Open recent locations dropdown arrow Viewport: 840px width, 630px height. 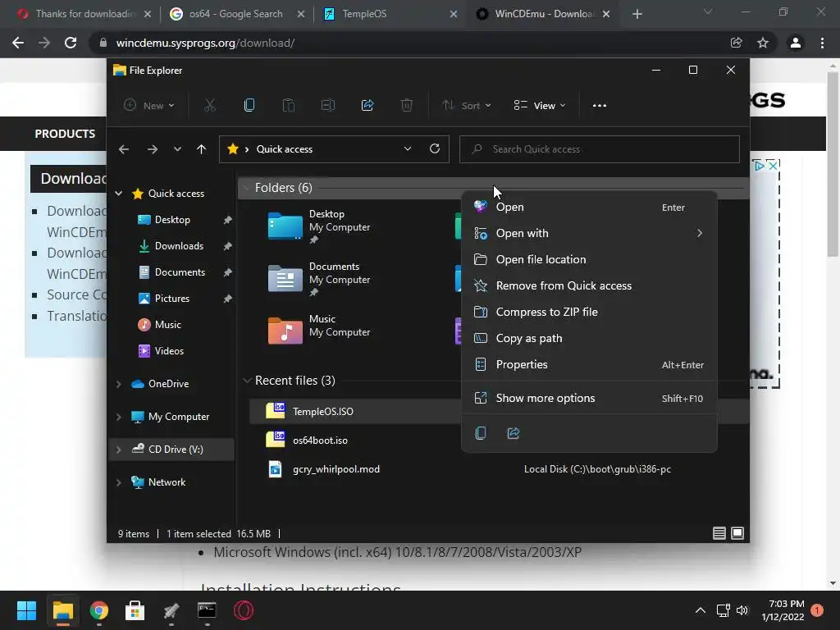pos(177,149)
